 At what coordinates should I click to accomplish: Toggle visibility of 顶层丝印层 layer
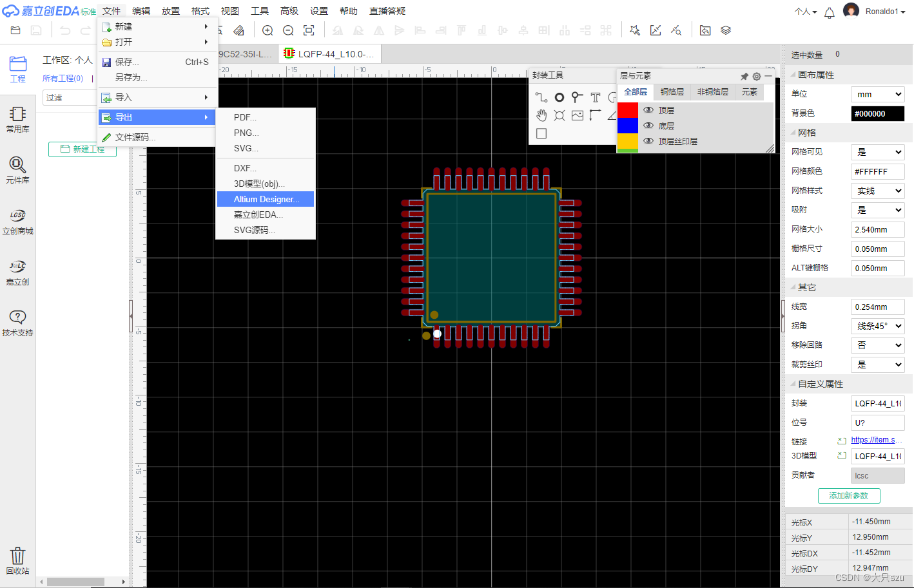648,141
